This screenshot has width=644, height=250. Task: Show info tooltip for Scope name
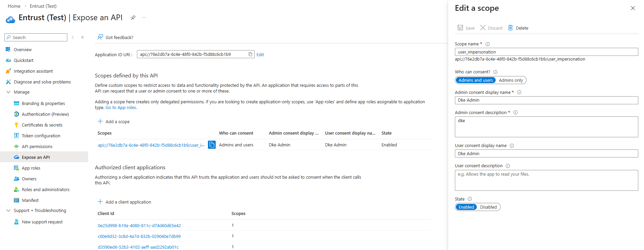[x=488, y=44]
